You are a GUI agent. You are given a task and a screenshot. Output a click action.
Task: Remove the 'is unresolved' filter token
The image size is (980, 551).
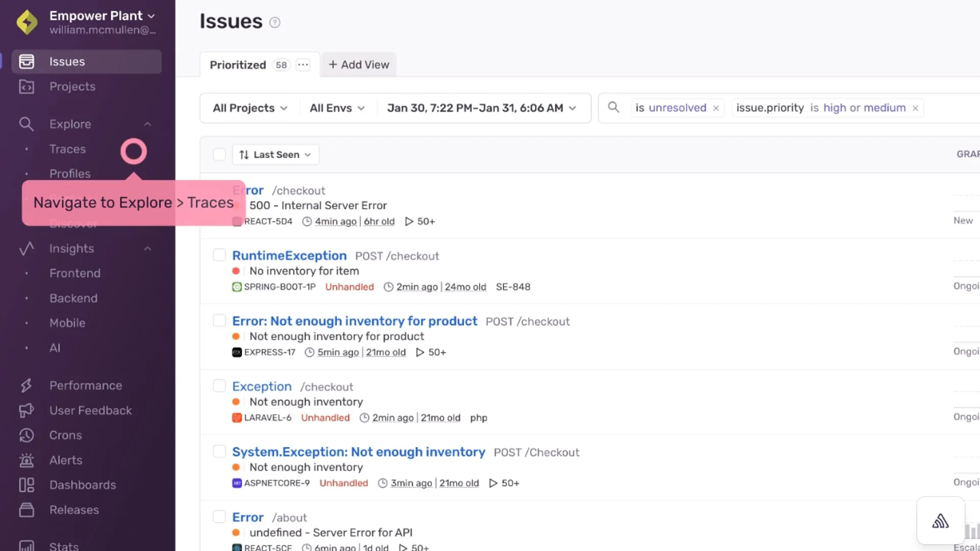click(x=716, y=108)
